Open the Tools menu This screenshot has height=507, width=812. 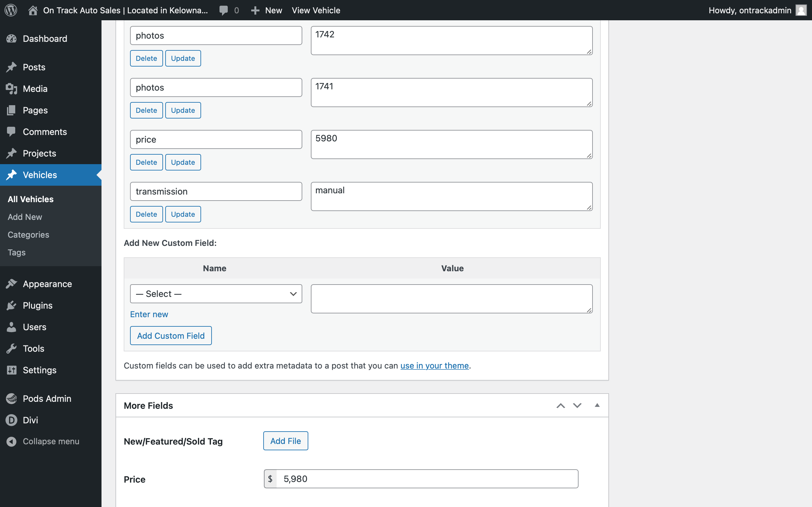click(33, 348)
